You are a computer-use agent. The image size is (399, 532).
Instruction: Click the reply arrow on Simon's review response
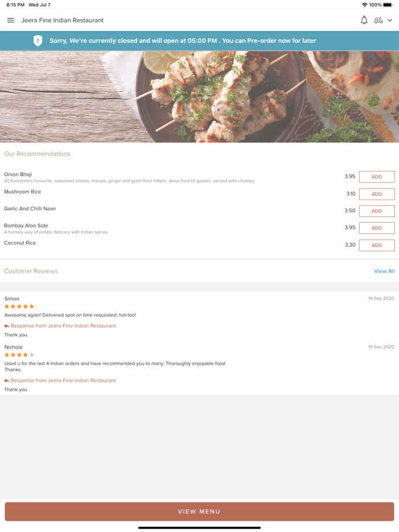pyautogui.click(x=7, y=325)
